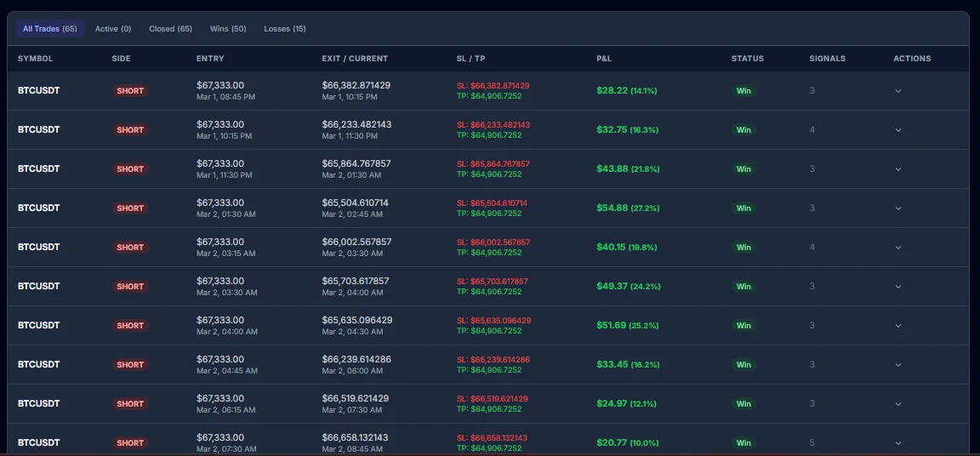This screenshot has height=456, width=980.
Task: Click Win badge in the $20.77 row
Action: [x=744, y=443]
